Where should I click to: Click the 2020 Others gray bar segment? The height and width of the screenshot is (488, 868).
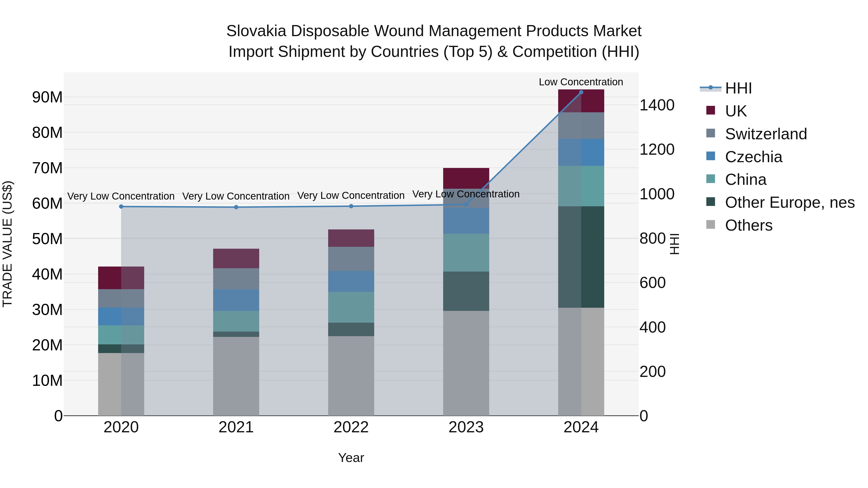(x=121, y=384)
